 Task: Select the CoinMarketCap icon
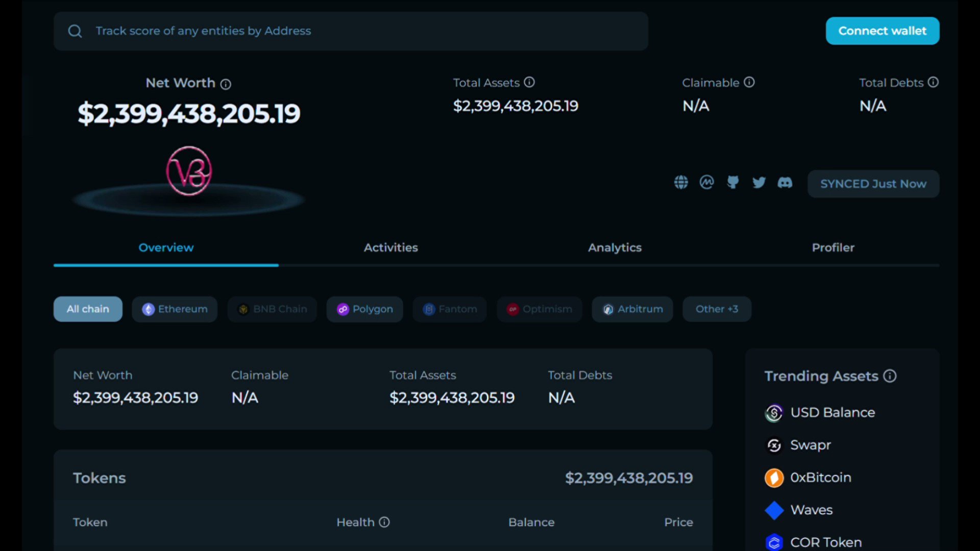pyautogui.click(x=707, y=182)
